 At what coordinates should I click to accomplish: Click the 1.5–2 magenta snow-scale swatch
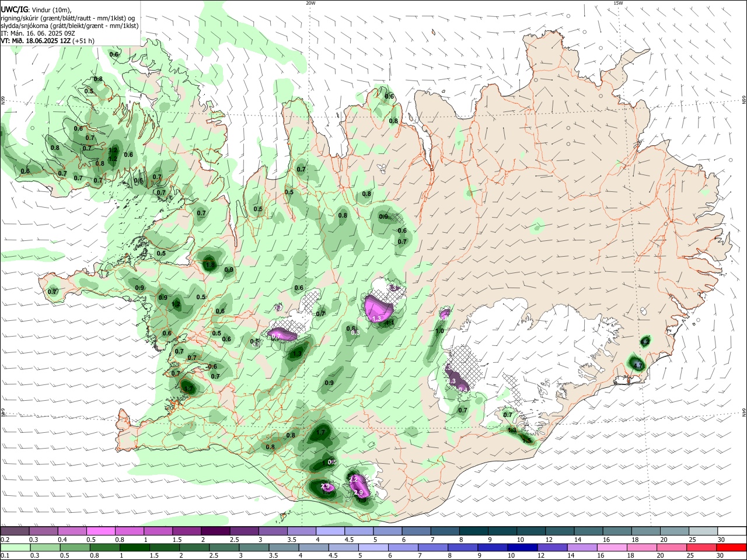pos(186,531)
